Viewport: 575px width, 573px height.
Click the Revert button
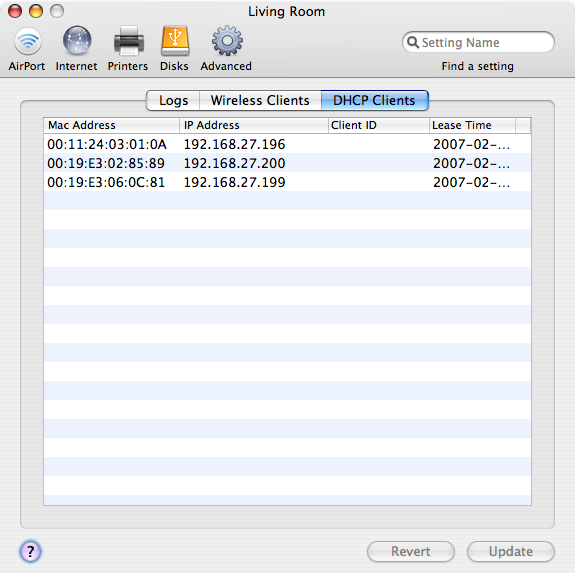coord(411,551)
